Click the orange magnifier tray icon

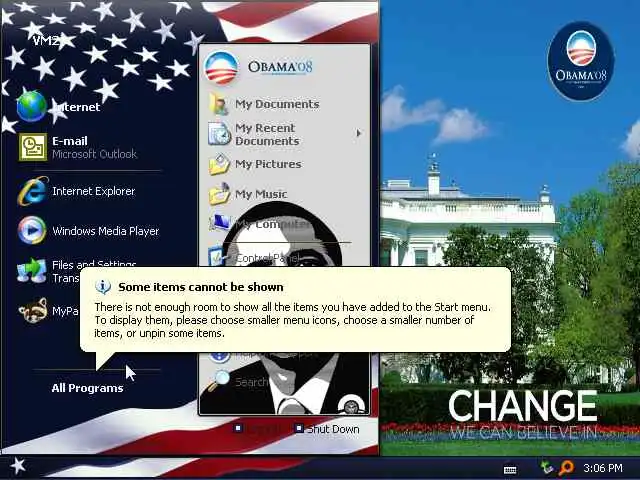(567, 468)
